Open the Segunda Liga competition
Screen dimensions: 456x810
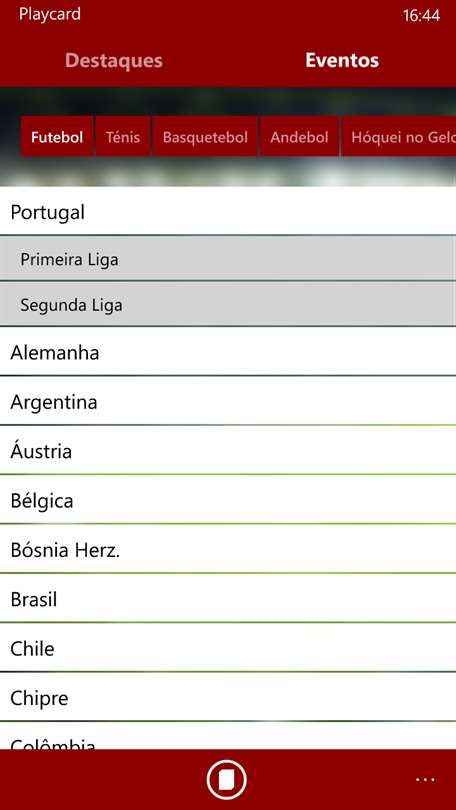228,304
